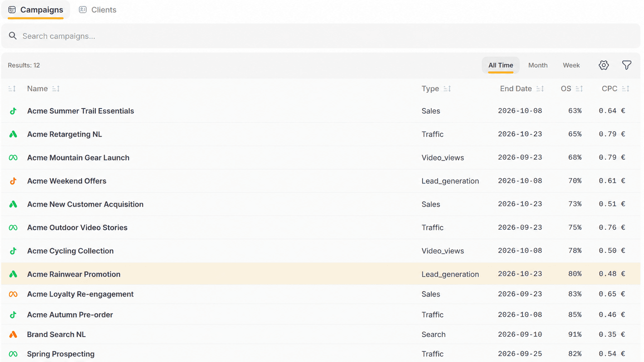Open Acme Retargeting NL campaign
The image size is (644, 362).
[64, 134]
